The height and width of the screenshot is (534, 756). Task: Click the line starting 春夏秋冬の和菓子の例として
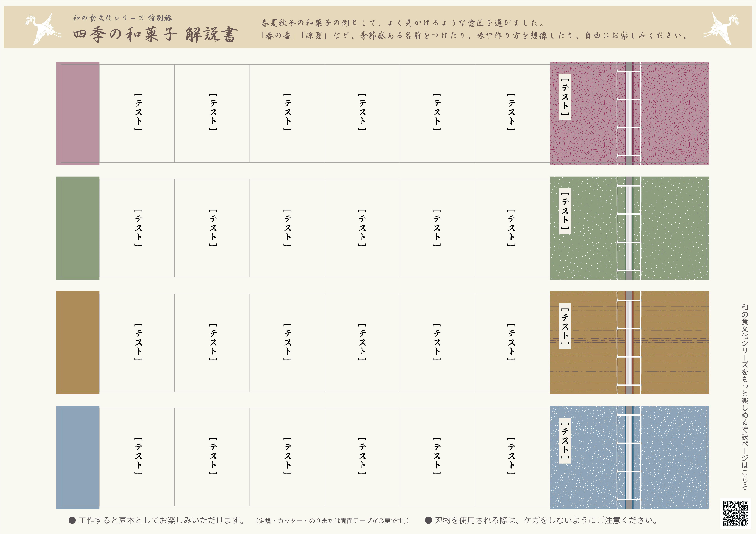click(x=403, y=23)
